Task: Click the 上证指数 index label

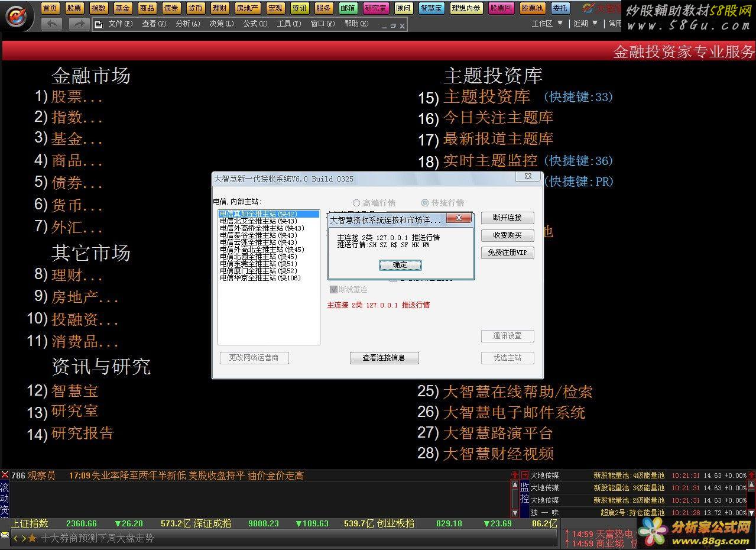Action: click(x=30, y=523)
